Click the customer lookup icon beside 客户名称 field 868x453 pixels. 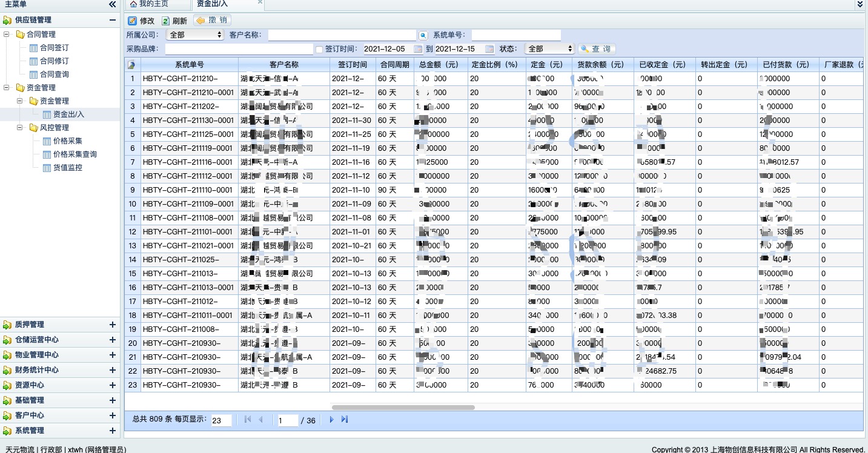click(x=423, y=35)
